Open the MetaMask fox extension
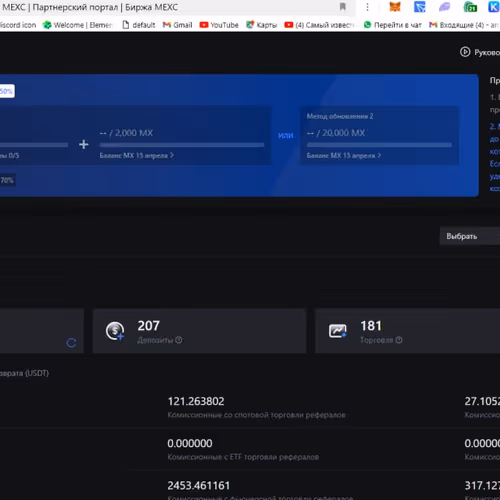 pos(395,7)
